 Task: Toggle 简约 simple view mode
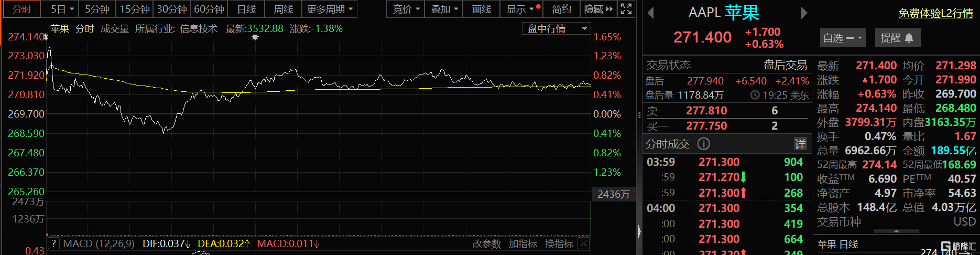(561, 9)
